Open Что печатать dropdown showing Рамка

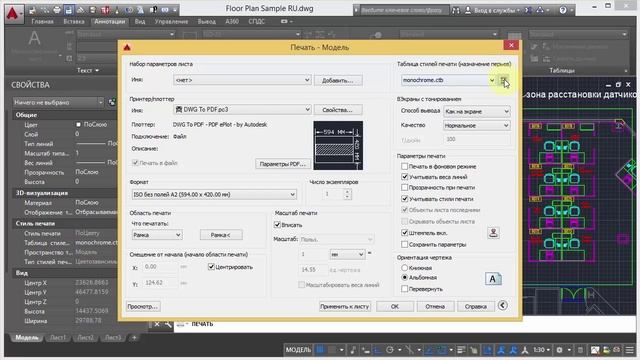[157, 235]
